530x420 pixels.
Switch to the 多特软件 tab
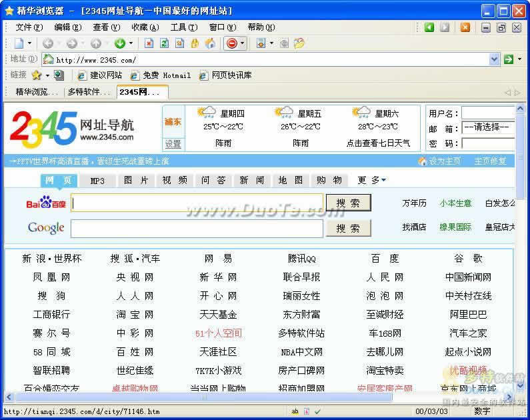89,92
